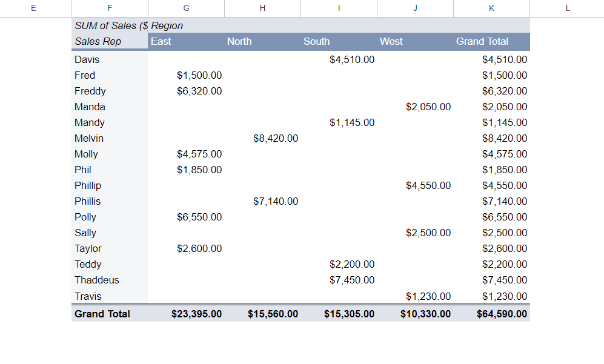Viewport: 604px width, 364px height.
Task: Select column L header
Action: click(567, 8)
